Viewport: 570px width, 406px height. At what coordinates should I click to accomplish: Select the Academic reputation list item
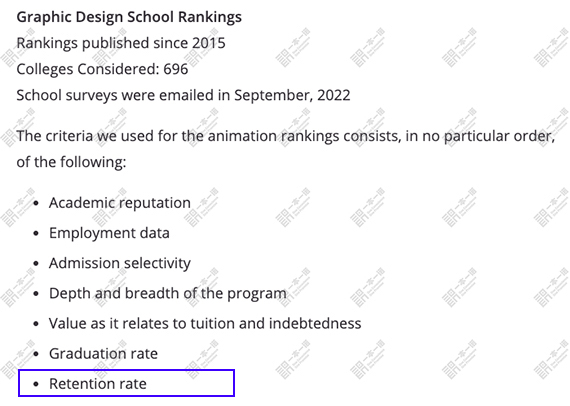tap(120, 203)
